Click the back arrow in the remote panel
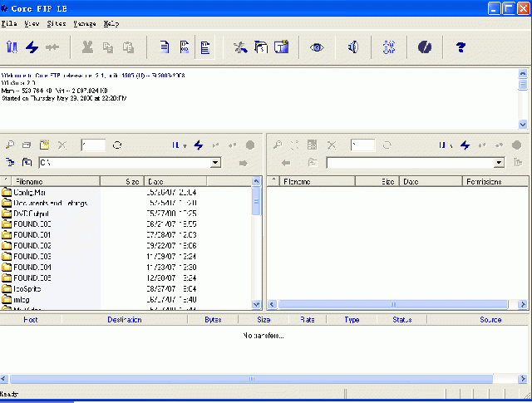The height and width of the screenshot is (403, 532). tap(286, 163)
